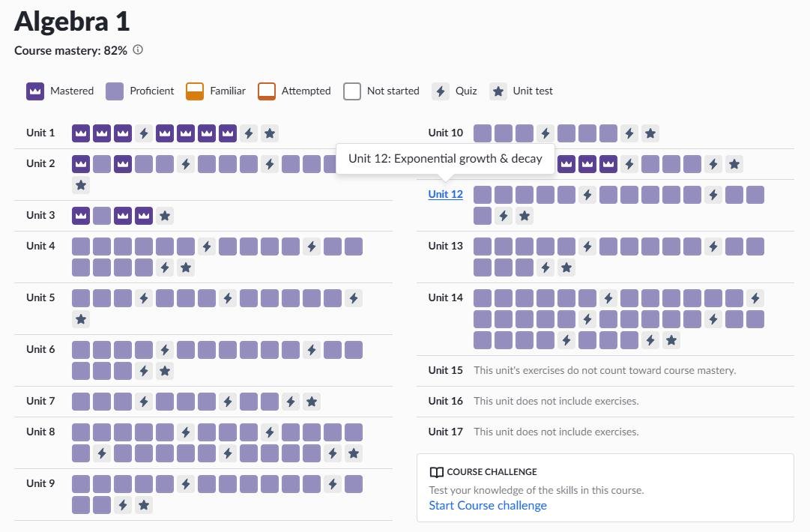Open Unit 15 row

[x=445, y=370]
